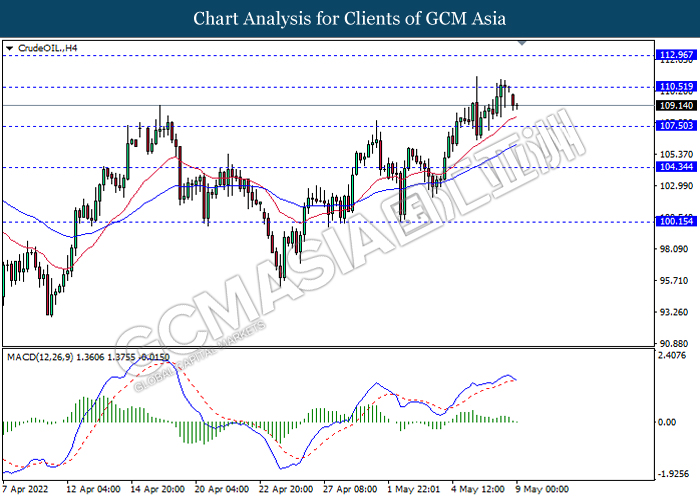Click the 22 Apr 20:00 time label
The width and height of the screenshot is (700, 500).
coord(286,489)
